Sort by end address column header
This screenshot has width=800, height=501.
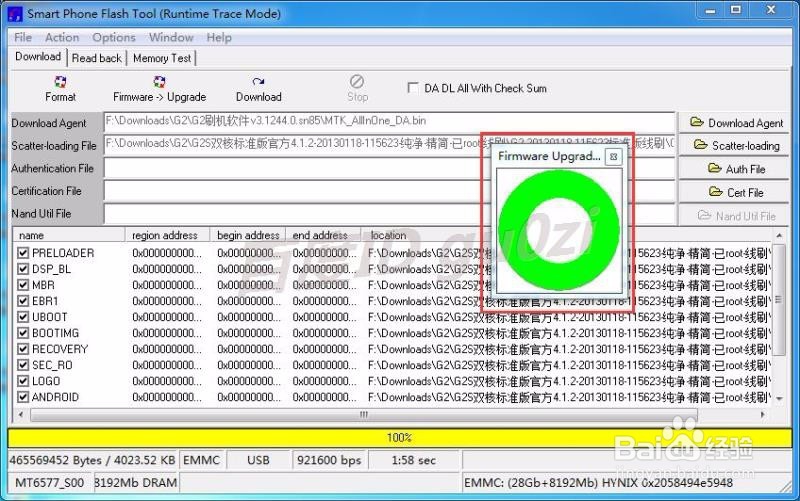coord(323,235)
